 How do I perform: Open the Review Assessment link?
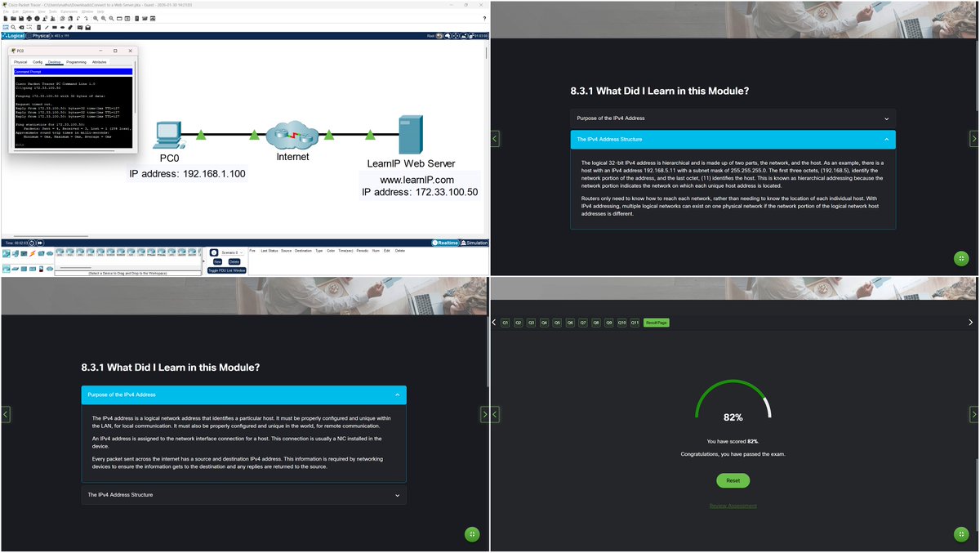(x=733, y=506)
